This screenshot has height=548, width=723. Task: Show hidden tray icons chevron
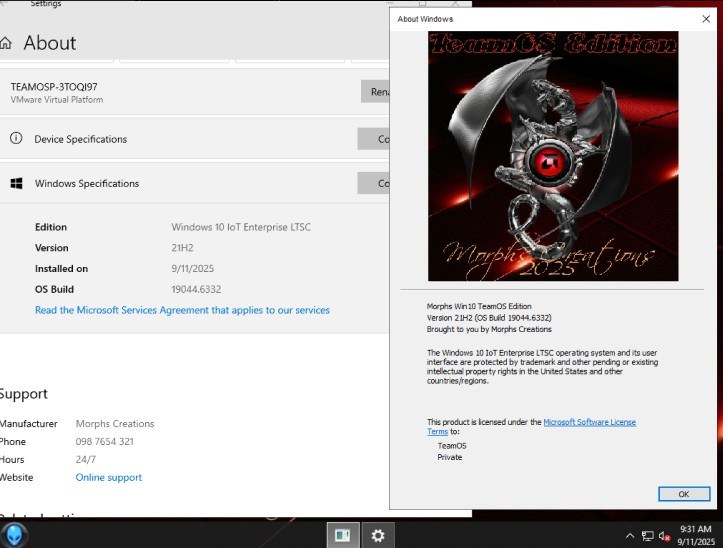(x=629, y=536)
